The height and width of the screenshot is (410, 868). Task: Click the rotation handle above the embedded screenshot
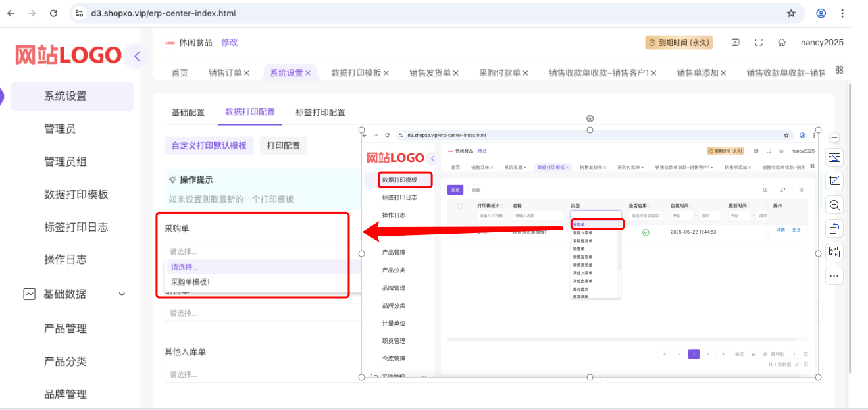click(x=590, y=119)
